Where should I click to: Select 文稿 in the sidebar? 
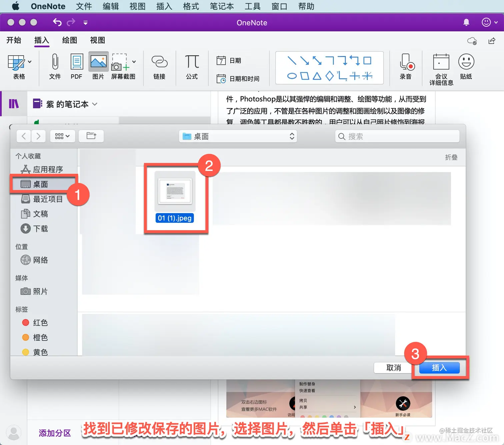[x=35, y=214]
